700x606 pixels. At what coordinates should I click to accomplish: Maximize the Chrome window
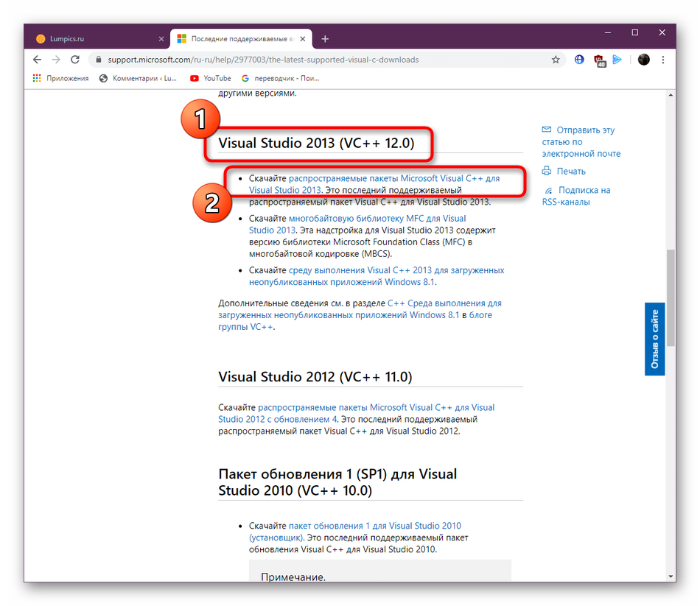click(x=635, y=32)
